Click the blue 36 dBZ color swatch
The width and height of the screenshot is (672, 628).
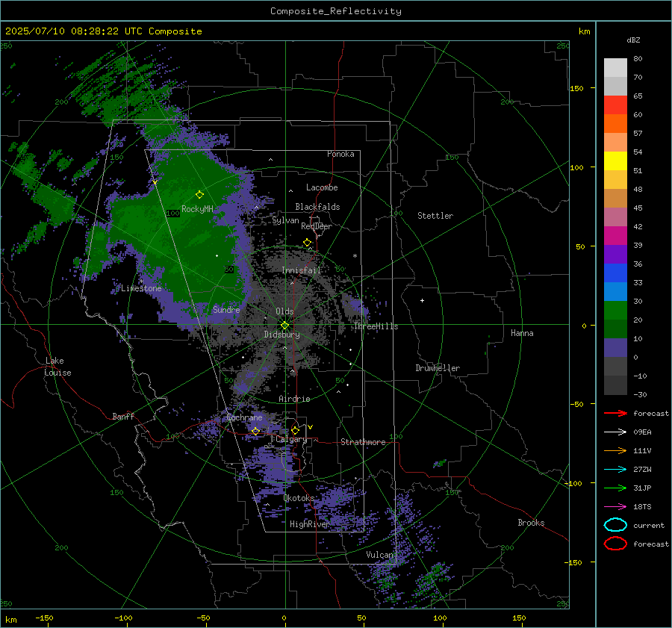(x=615, y=273)
